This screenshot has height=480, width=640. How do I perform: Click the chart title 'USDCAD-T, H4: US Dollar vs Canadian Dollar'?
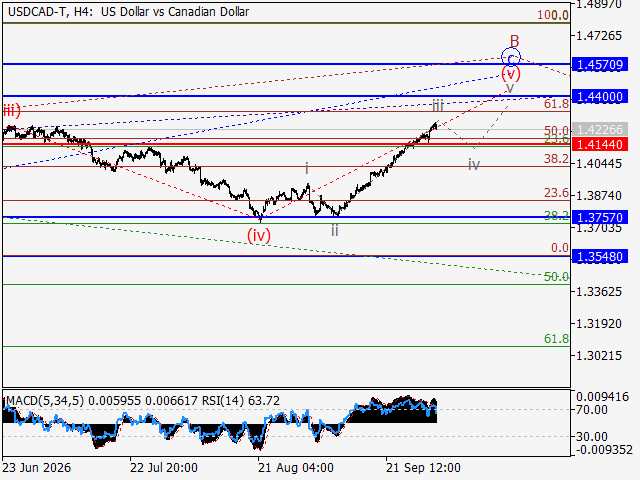pyautogui.click(x=128, y=12)
